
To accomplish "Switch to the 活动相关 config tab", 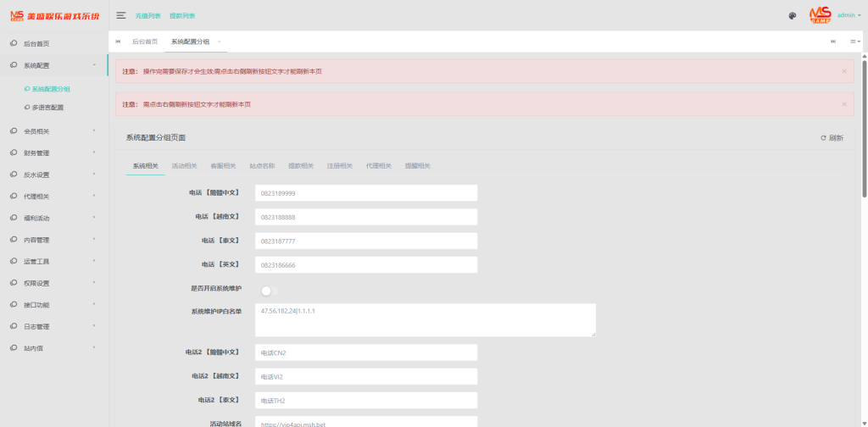I will [184, 166].
